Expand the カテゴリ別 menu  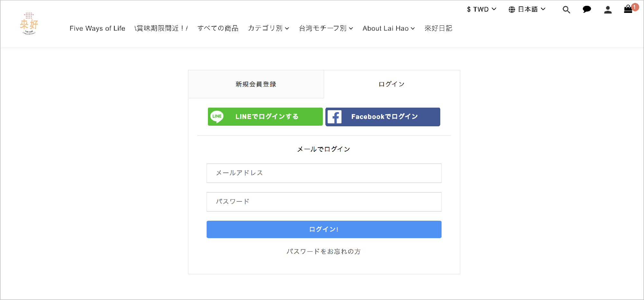[268, 28]
